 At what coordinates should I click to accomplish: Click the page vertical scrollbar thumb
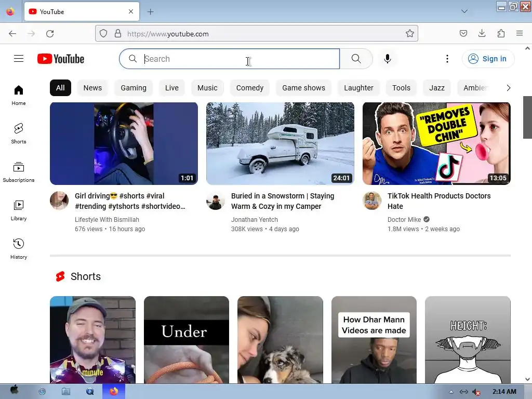click(527, 117)
